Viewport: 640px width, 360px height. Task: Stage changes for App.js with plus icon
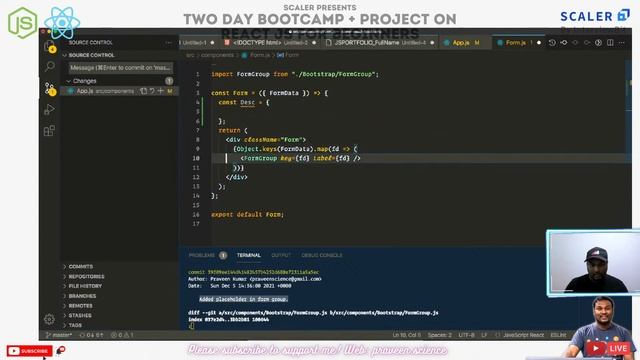coord(160,91)
